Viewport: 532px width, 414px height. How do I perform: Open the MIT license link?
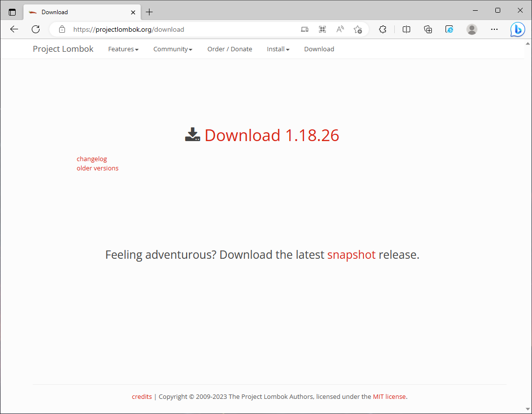tap(389, 397)
